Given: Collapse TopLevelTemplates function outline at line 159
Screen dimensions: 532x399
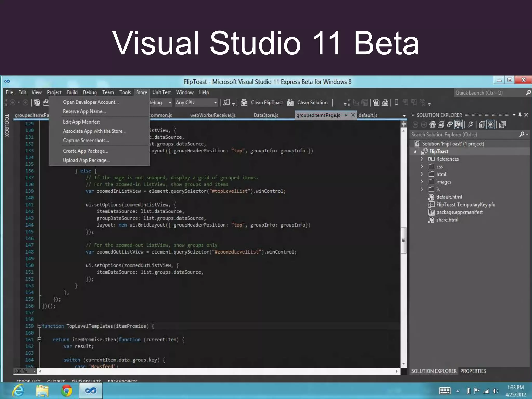Looking at the screenshot, I should 39,326.
